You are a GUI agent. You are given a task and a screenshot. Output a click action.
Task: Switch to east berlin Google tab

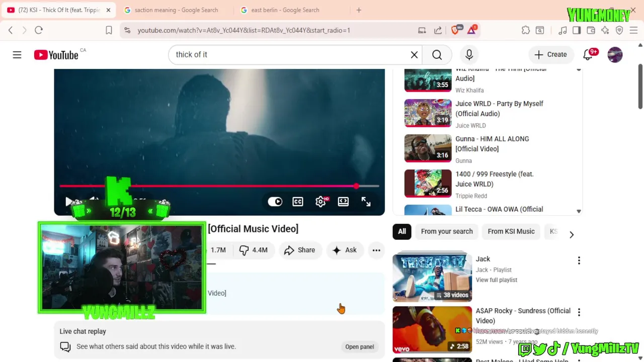click(x=284, y=10)
